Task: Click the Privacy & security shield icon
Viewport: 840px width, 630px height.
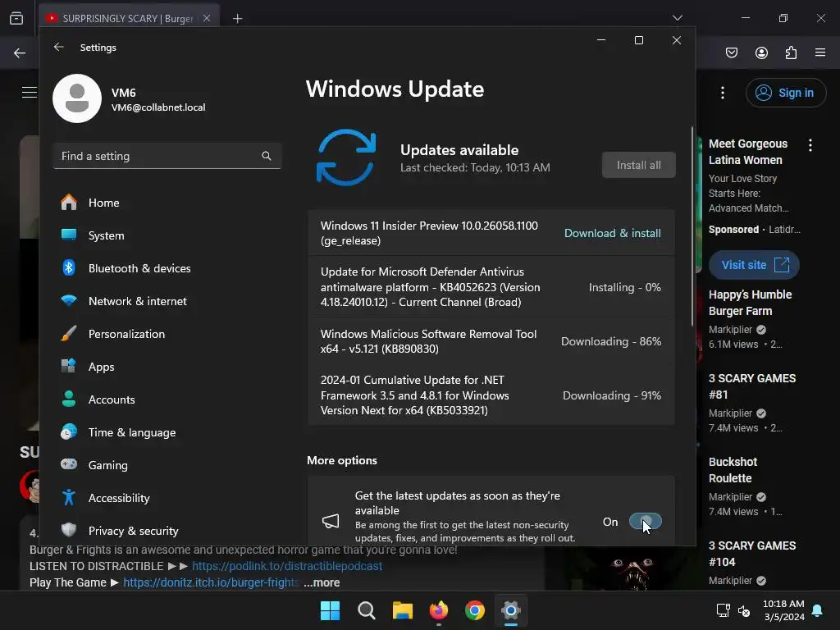Action: coord(69,531)
